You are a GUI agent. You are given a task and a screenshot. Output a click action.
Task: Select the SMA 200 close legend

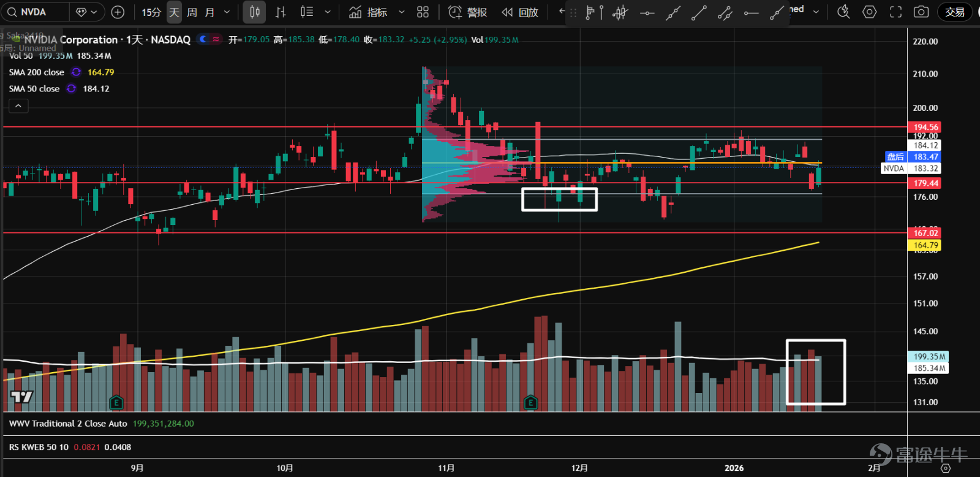[36, 72]
